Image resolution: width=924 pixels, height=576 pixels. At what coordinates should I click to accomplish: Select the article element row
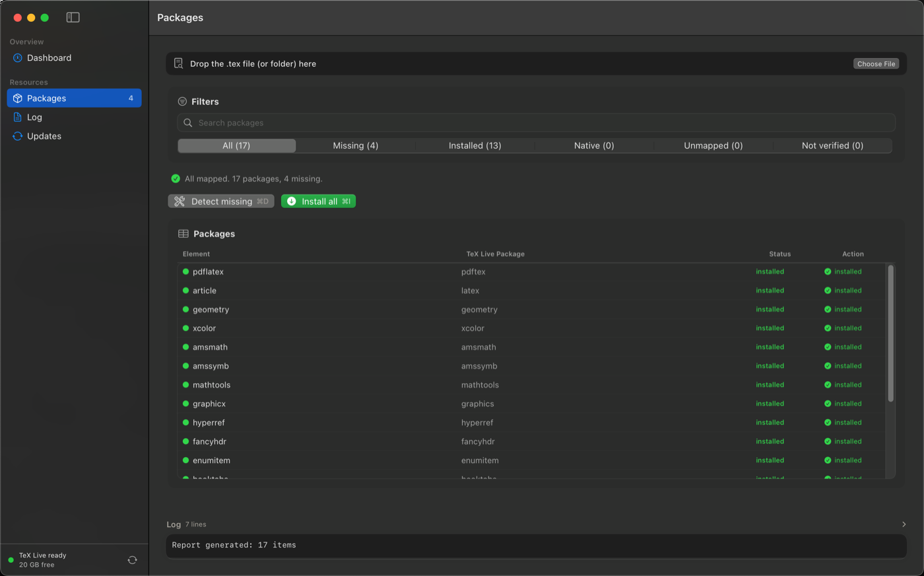tap(533, 291)
